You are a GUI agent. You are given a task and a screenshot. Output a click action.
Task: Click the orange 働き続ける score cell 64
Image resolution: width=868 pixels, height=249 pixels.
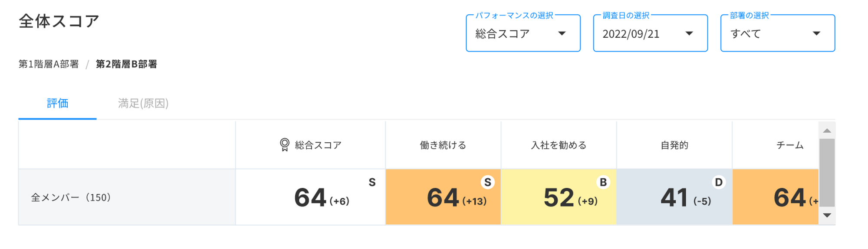[443, 197]
